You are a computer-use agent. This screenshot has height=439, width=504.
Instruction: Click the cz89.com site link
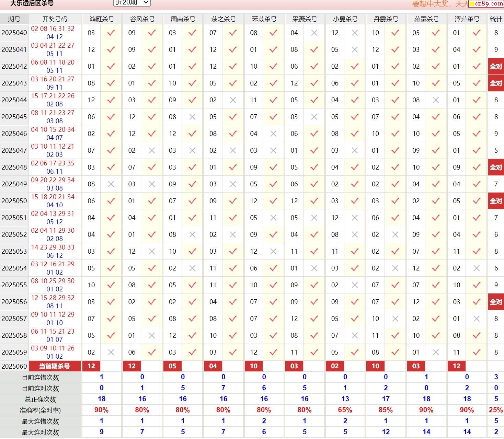click(x=486, y=4)
